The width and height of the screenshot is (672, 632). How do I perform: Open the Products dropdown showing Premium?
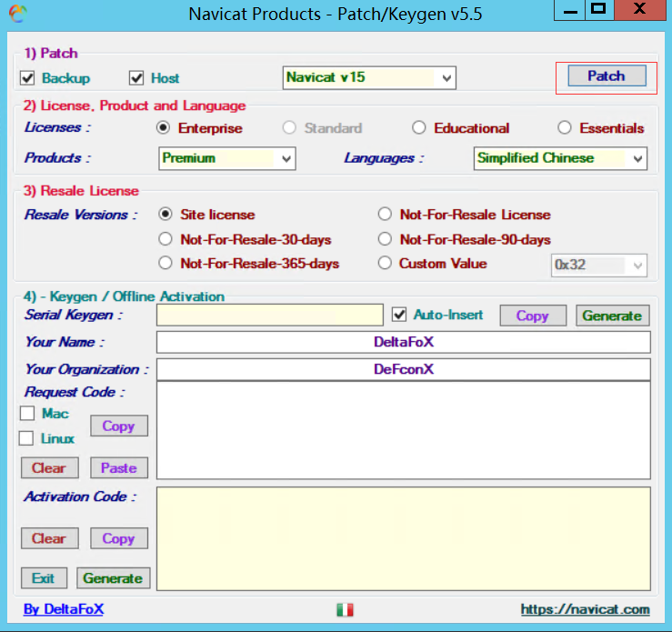(227, 158)
